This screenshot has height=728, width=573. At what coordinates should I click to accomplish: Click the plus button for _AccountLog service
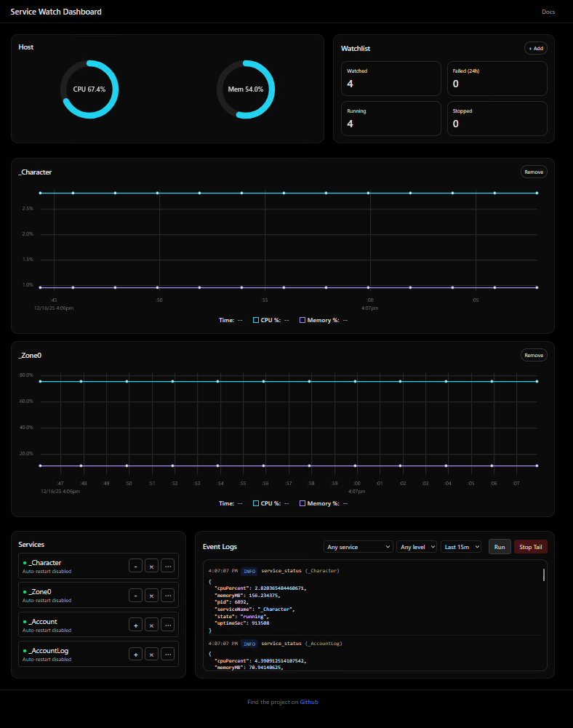click(135, 654)
